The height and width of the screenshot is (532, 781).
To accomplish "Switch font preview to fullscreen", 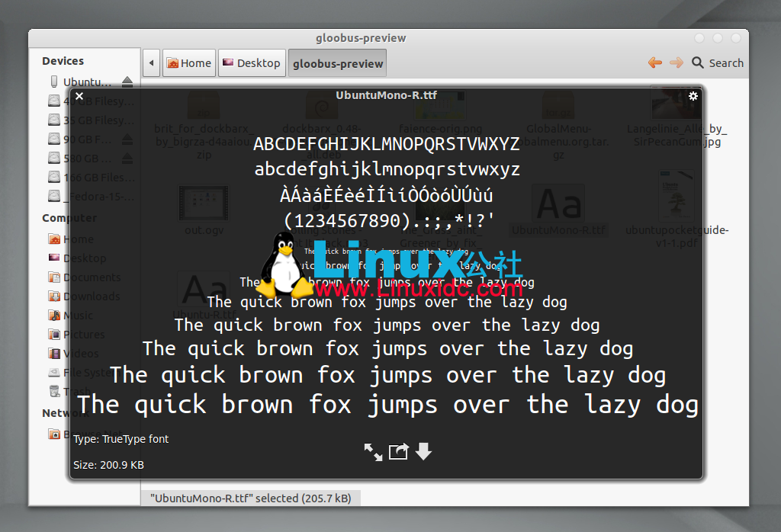I will pos(373,452).
